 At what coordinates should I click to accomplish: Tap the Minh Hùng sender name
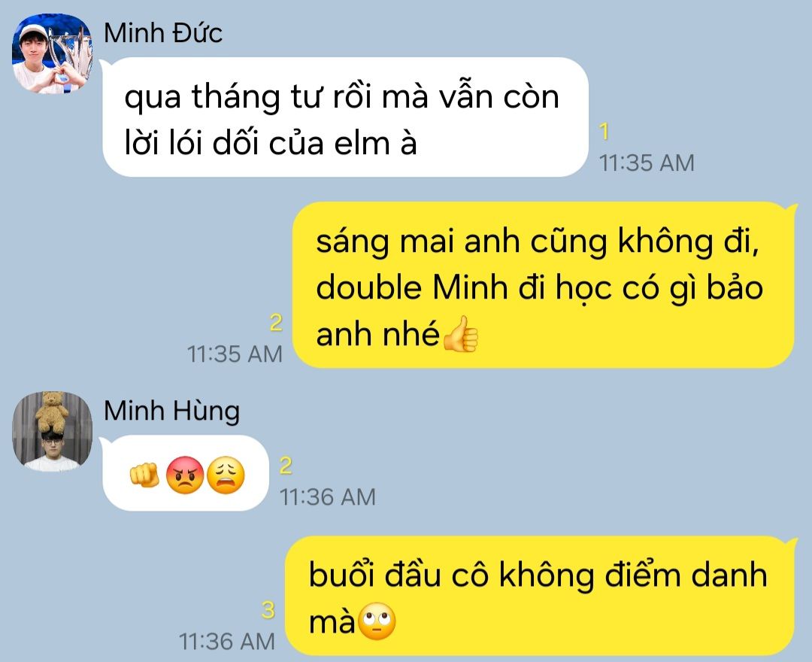tap(171, 411)
